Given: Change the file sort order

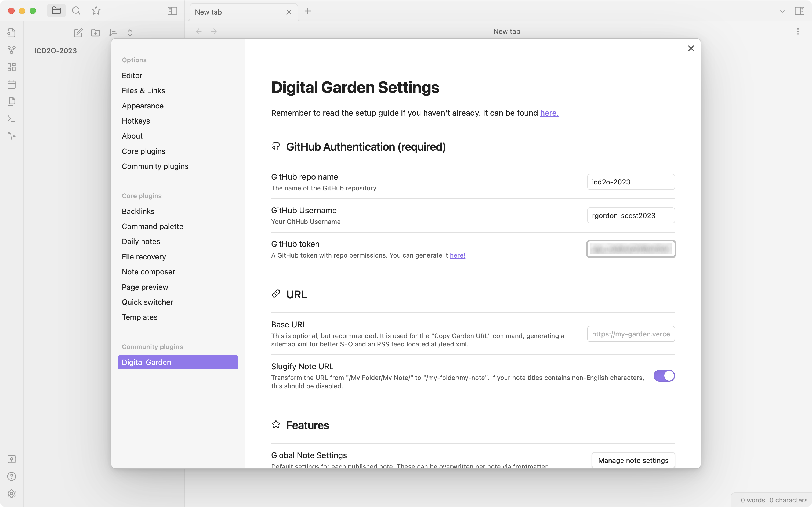Looking at the screenshot, I should (x=113, y=32).
